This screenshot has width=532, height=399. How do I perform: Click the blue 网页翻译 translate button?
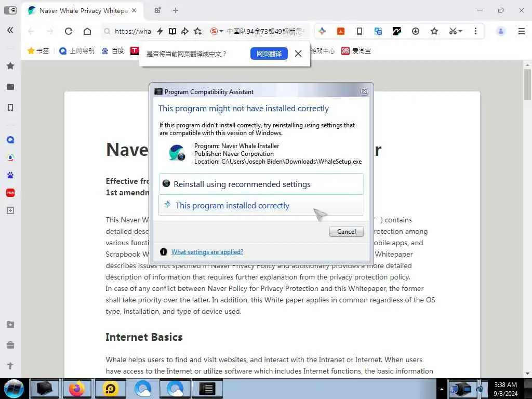[269, 54]
